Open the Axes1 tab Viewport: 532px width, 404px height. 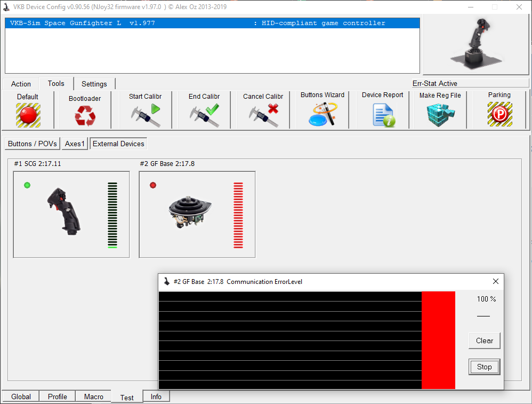(x=75, y=144)
